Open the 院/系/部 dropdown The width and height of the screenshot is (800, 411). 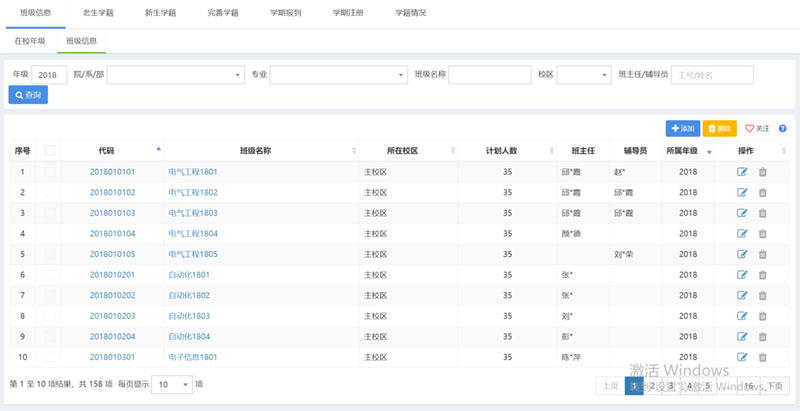[175, 75]
